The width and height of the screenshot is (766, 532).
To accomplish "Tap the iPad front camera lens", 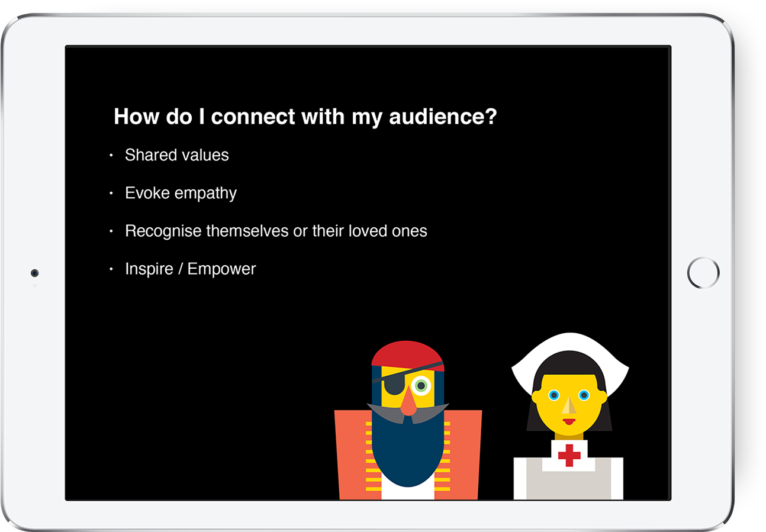I will pyautogui.click(x=35, y=273).
